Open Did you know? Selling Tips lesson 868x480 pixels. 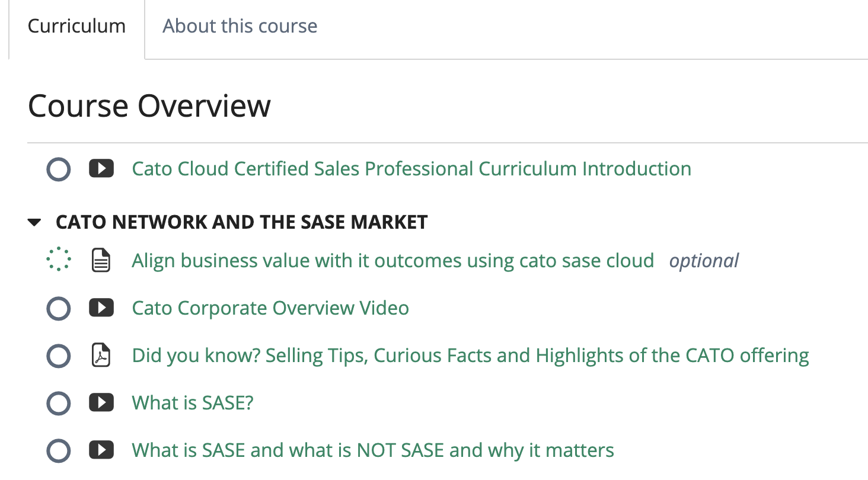pyautogui.click(x=470, y=356)
